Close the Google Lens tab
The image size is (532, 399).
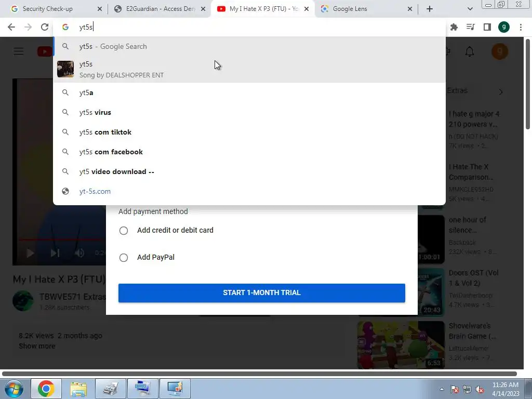click(410, 9)
